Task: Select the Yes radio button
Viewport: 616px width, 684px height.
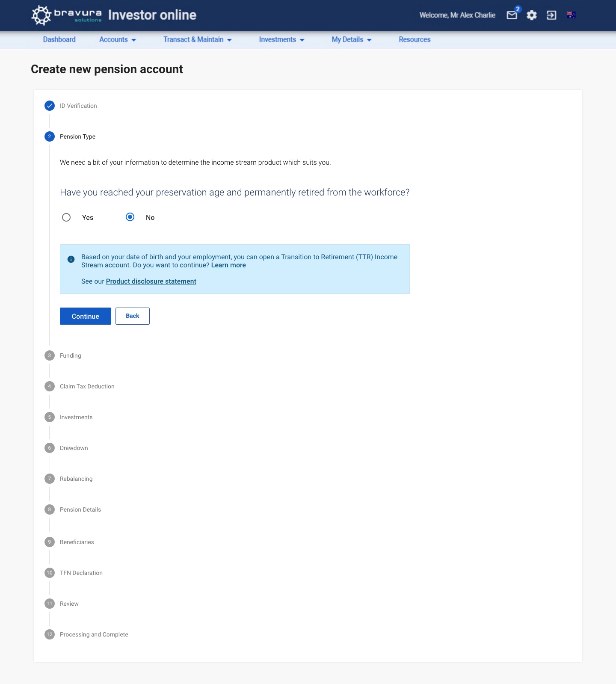Action: (66, 217)
